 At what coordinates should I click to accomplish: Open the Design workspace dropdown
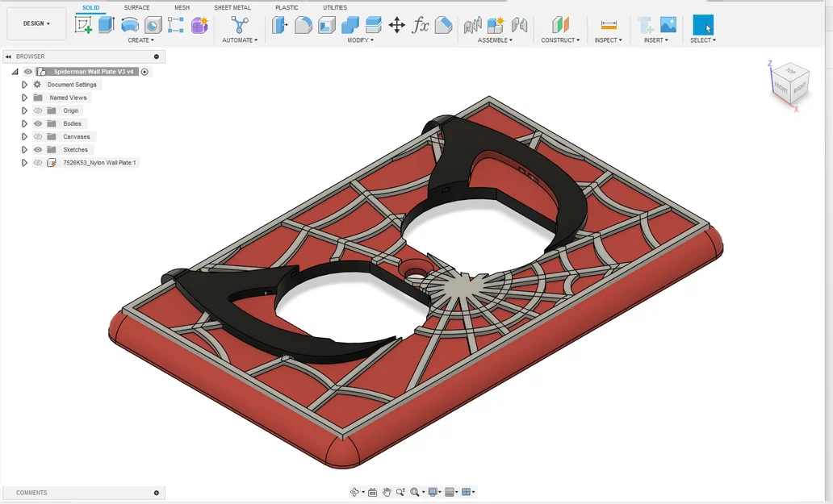[36, 24]
